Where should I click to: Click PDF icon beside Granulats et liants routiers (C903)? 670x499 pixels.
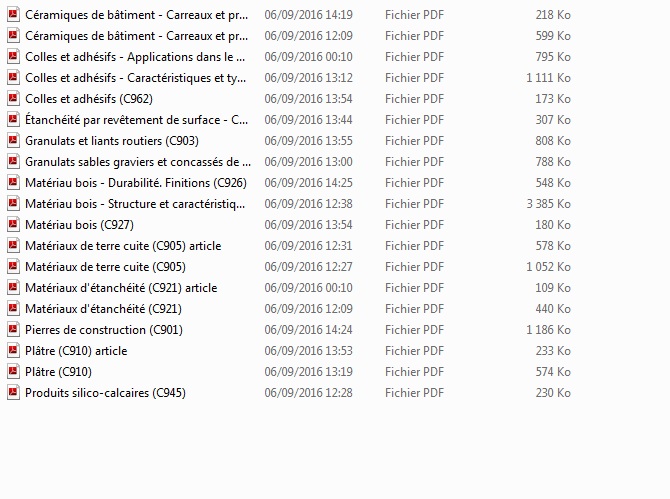coord(13,141)
